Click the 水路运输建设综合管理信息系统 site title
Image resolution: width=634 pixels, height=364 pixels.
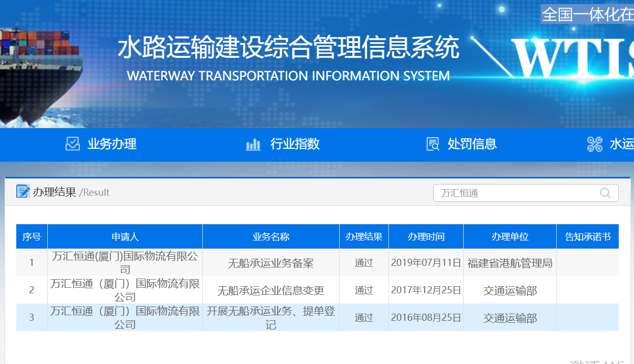288,48
